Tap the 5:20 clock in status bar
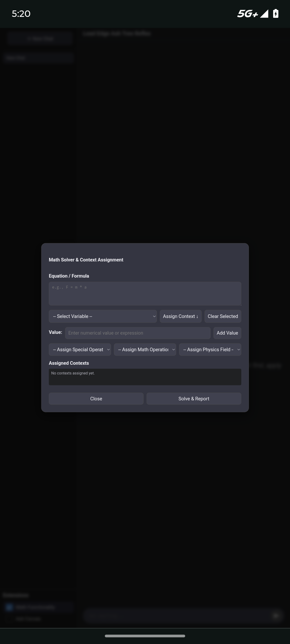Image resolution: width=290 pixels, height=644 pixels. [x=21, y=14]
